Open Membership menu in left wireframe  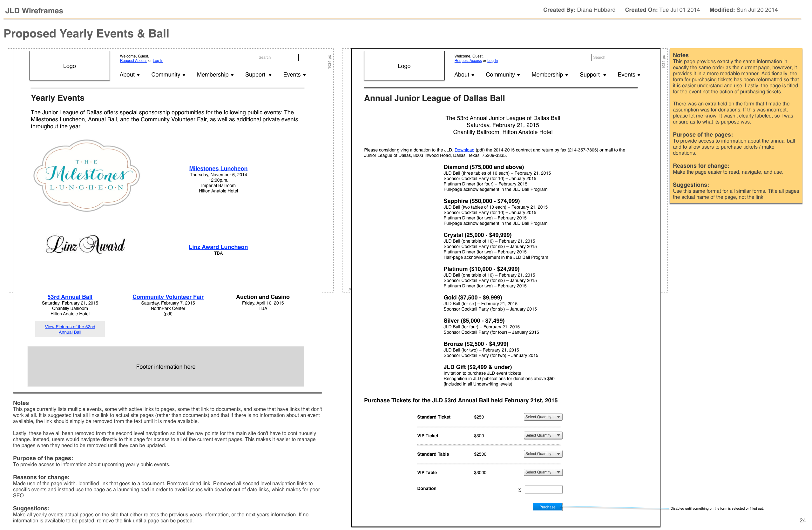tap(215, 75)
